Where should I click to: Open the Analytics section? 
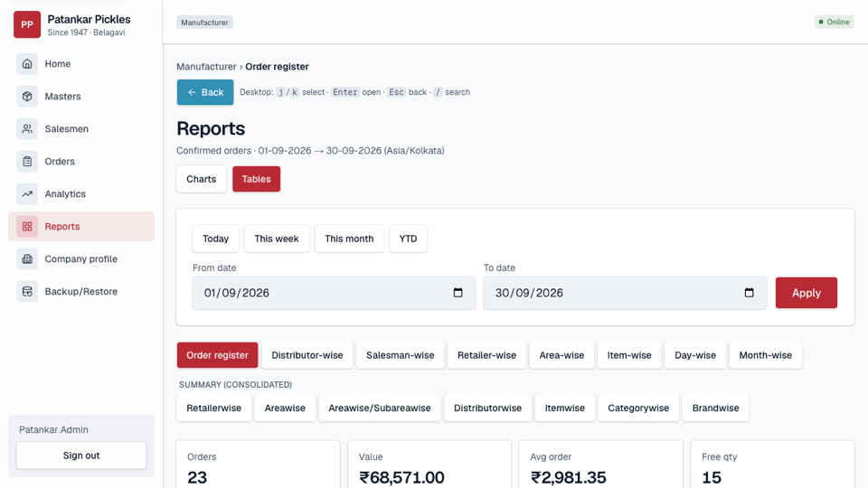[x=81, y=194]
